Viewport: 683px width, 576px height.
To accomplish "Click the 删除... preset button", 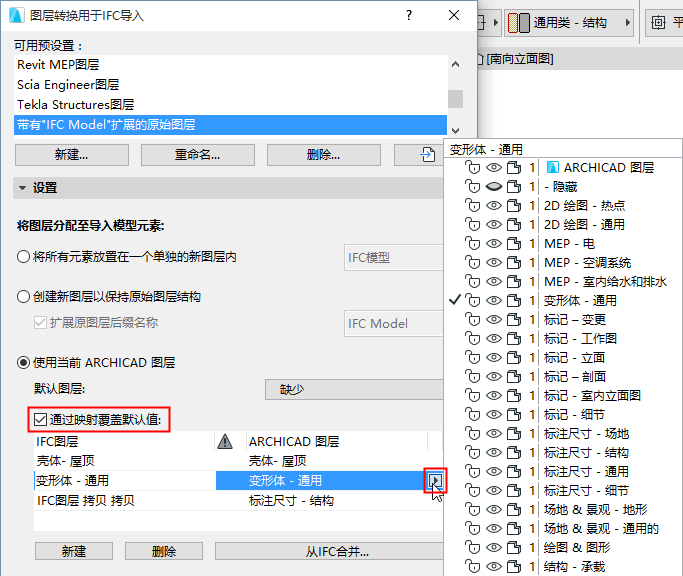I will click(324, 155).
